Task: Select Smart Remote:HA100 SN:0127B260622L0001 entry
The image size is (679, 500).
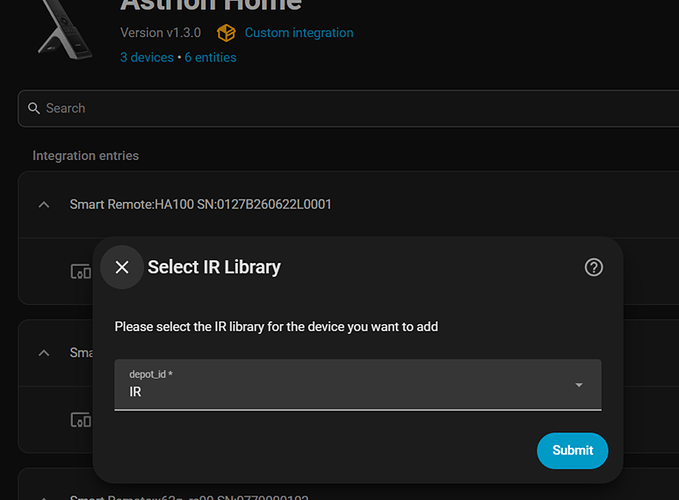Action: (x=200, y=204)
